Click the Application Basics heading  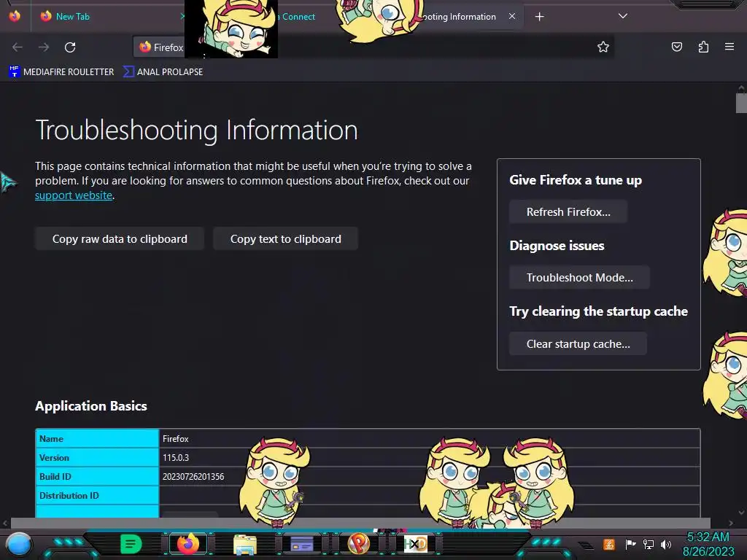pos(91,405)
